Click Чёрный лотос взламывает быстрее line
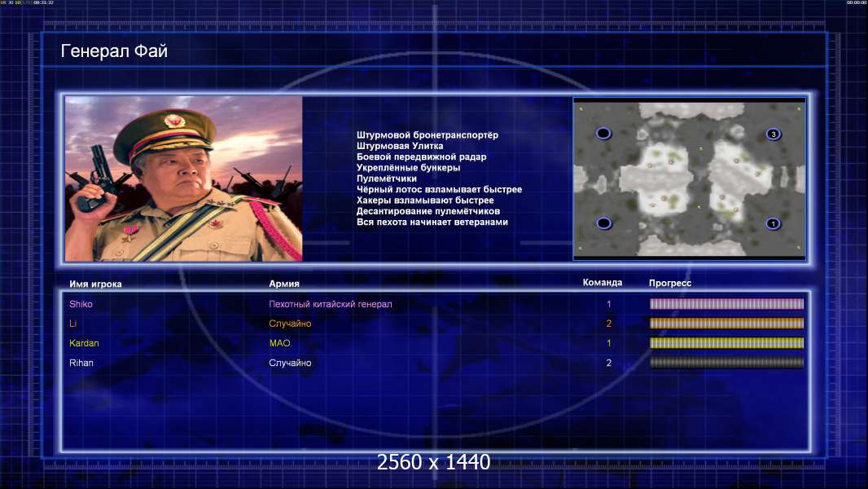This screenshot has width=868, height=489. 439,189
